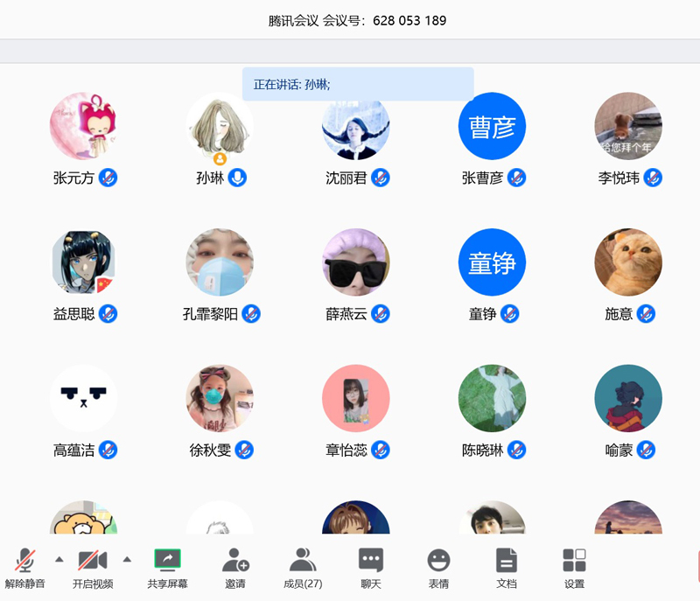Open the 聊天 chat panel

[371, 561]
